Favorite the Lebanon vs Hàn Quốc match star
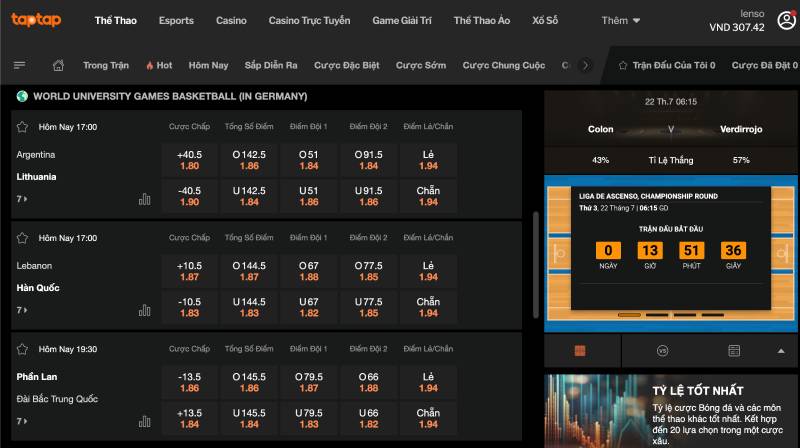 pos(22,238)
